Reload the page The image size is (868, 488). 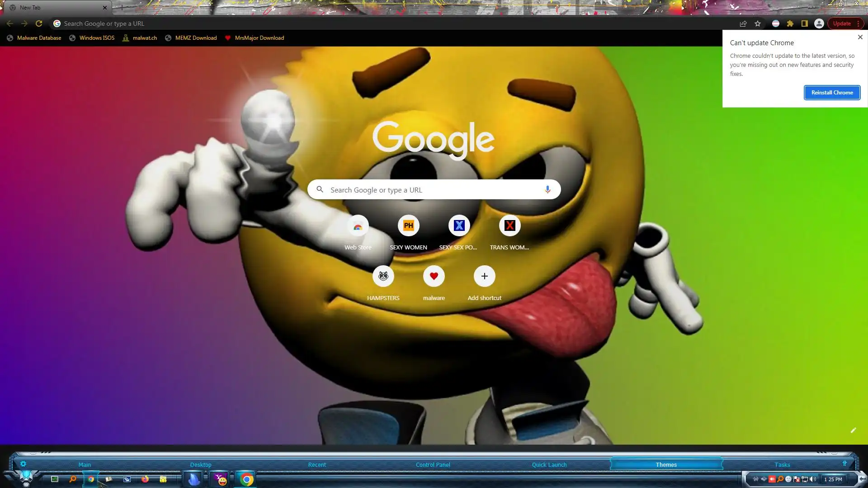pos(39,23)
